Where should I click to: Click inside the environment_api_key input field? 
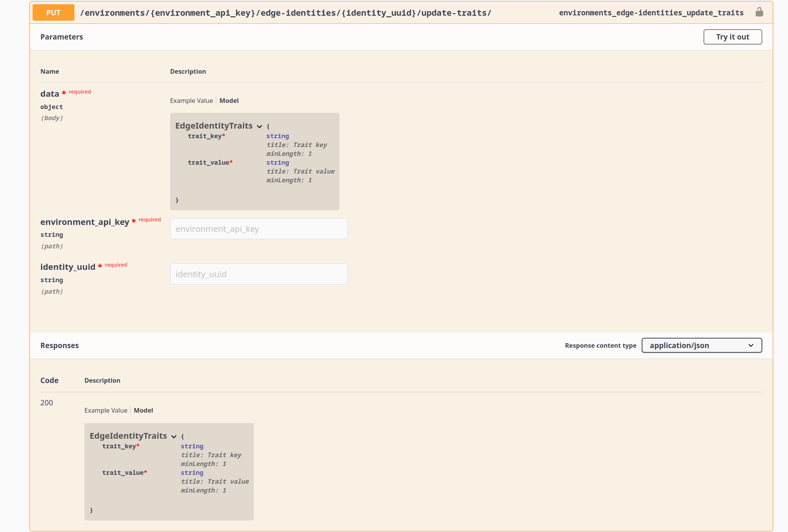click(258, 228)
